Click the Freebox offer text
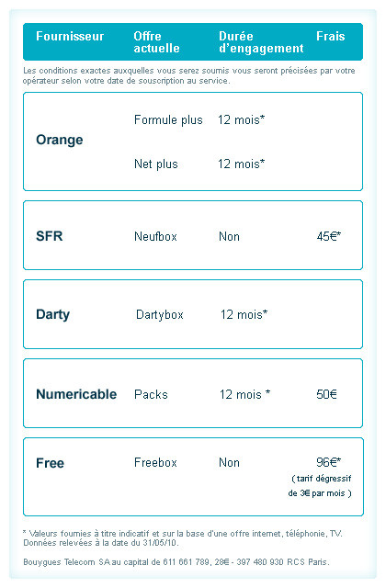The image size is (386, 588). coord(155,463)
